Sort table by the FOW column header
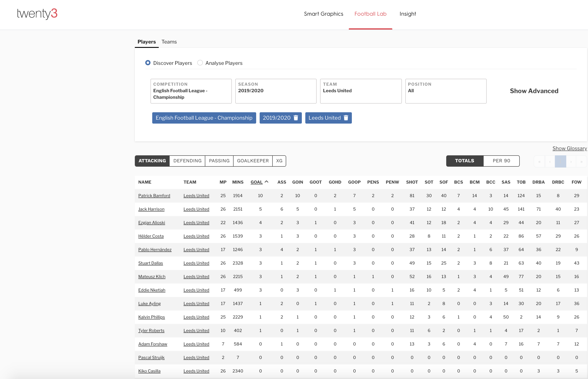The height and width of the screenshot is (379, 588). click(576, 182)
